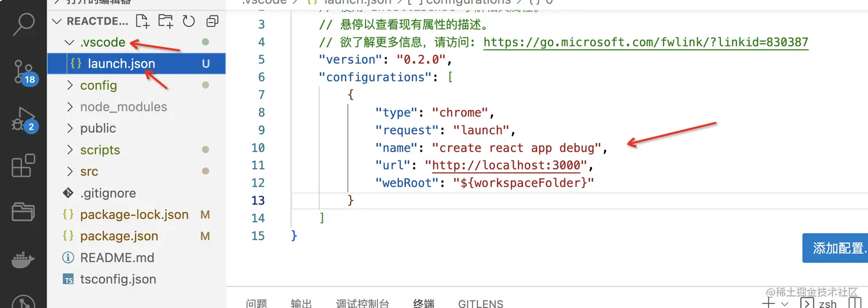Image resolution: width=868 pixels, height=308 pixels.
Task: Click the 添加配置 button
Action: [835, 248]
